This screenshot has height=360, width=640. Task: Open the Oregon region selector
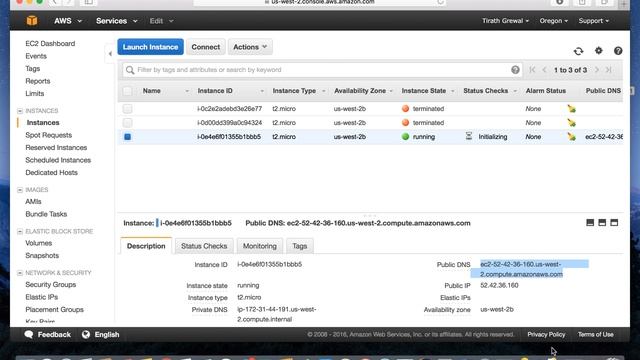pos(553,21)
